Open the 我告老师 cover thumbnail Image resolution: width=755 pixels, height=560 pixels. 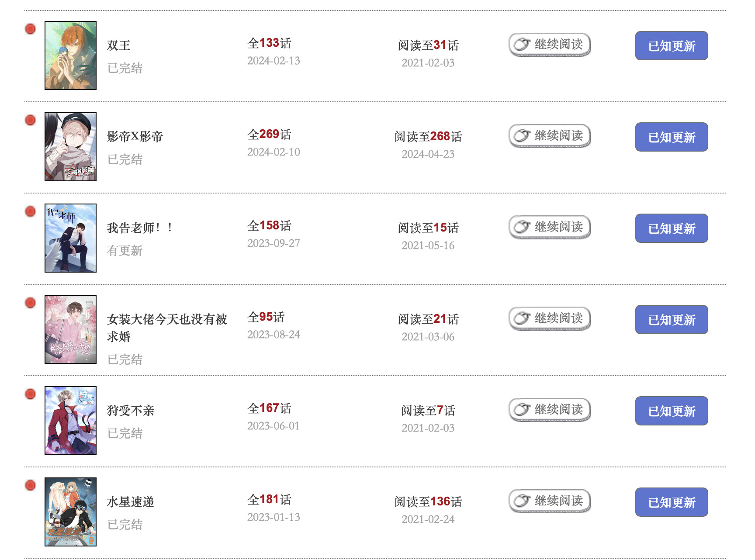70,238
